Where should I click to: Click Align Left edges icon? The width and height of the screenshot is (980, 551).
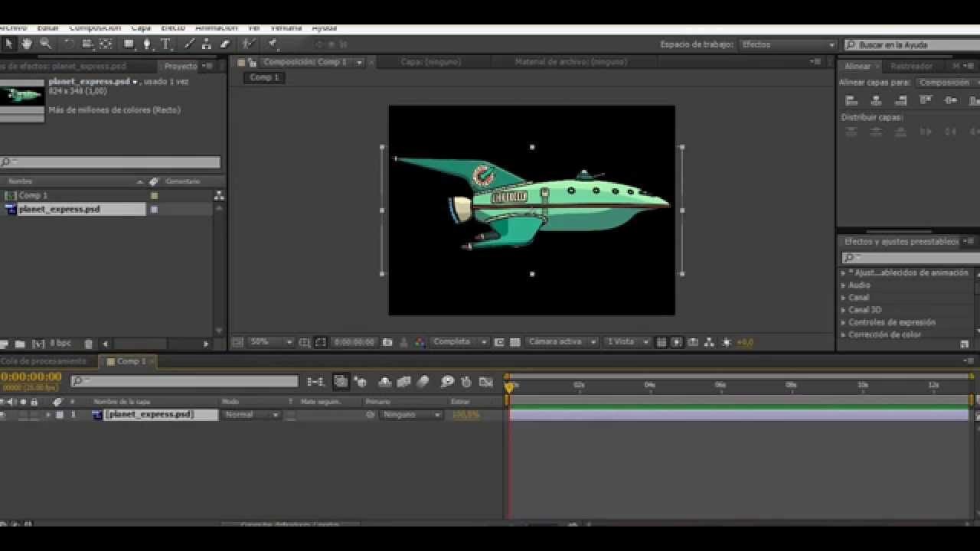[x=851, y=100]
